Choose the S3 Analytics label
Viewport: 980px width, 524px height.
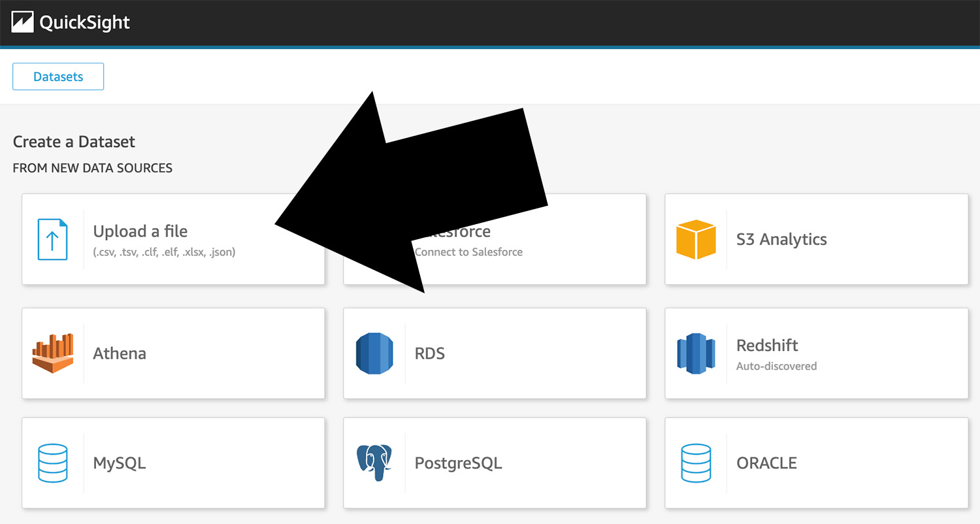click(781, 239)
